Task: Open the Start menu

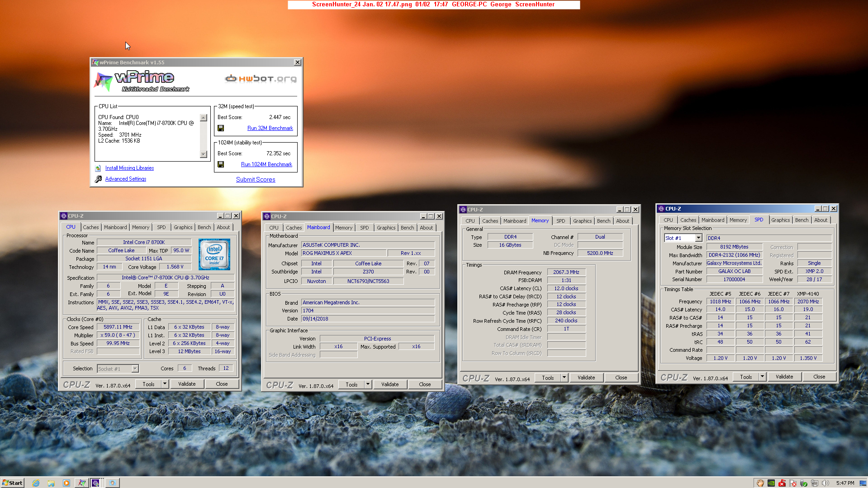Action: [12, 483]
